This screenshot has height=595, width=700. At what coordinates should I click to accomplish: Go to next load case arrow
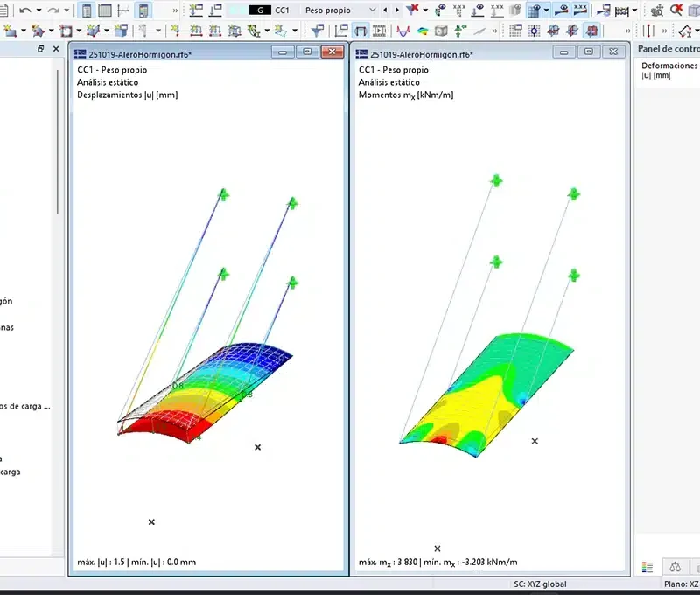(x=397, y=10)
